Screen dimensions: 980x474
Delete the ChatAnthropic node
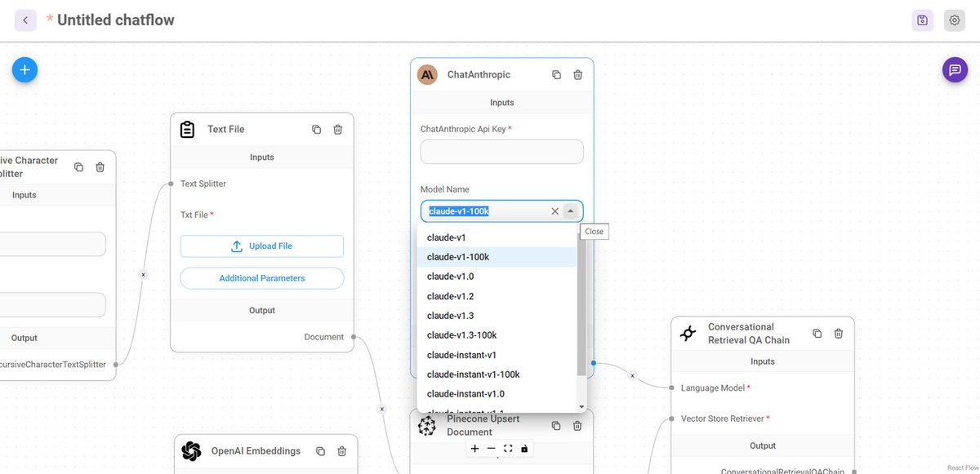[x=577, y=75]
